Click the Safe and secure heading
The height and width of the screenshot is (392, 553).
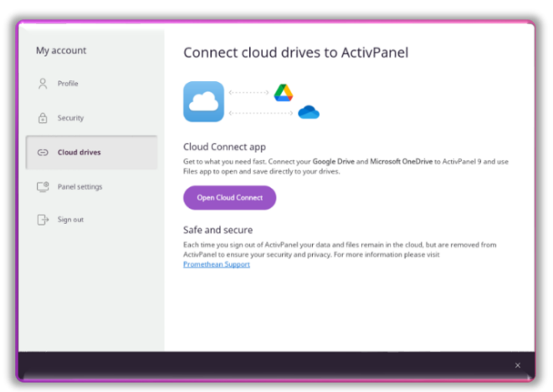pos(218,230)
